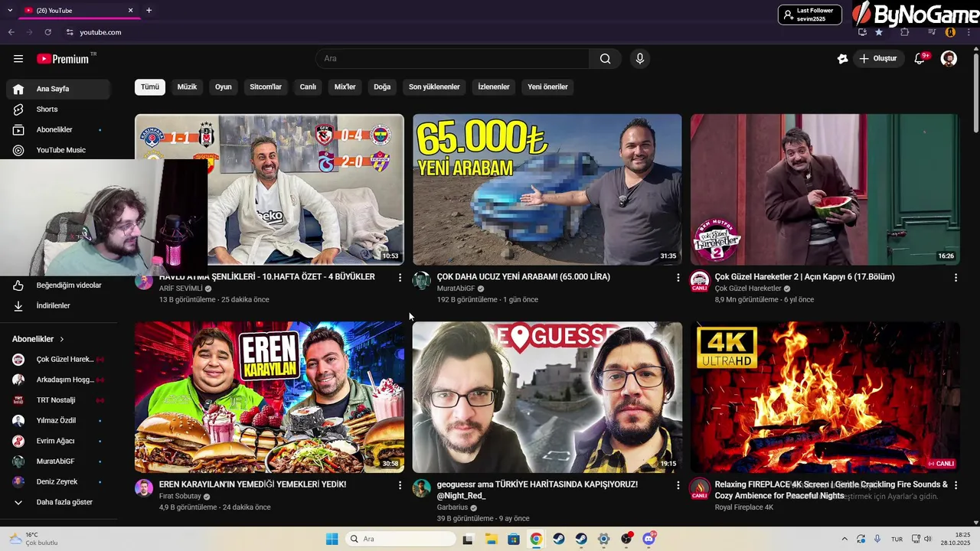Viewport: 980px width, 551px height.
Task: Play the GeoGuessr video thumbnail
Action: 547,397
